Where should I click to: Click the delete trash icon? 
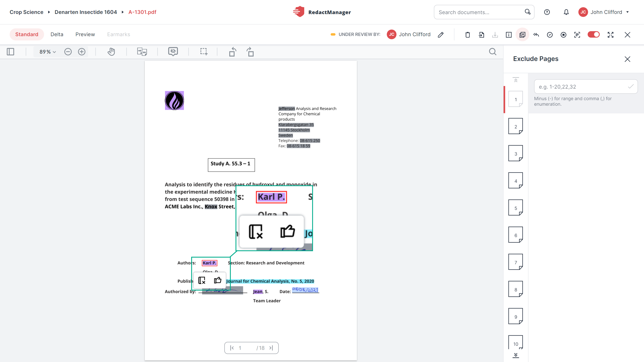[468, 34]
